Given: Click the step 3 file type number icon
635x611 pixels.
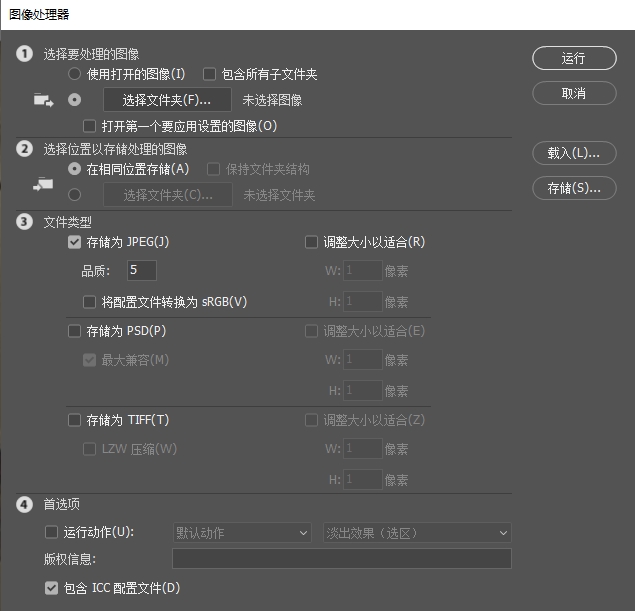Looking at the screenshot, I should (25, 221).
